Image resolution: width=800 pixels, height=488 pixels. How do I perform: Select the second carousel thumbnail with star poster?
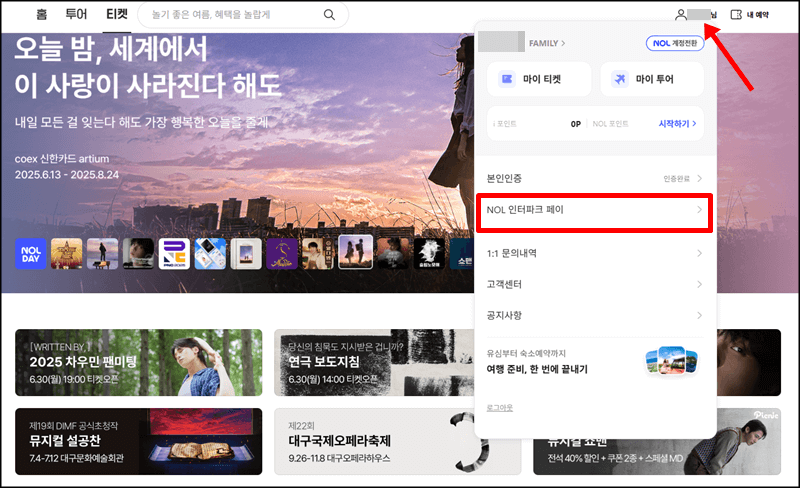coord(66,254)
